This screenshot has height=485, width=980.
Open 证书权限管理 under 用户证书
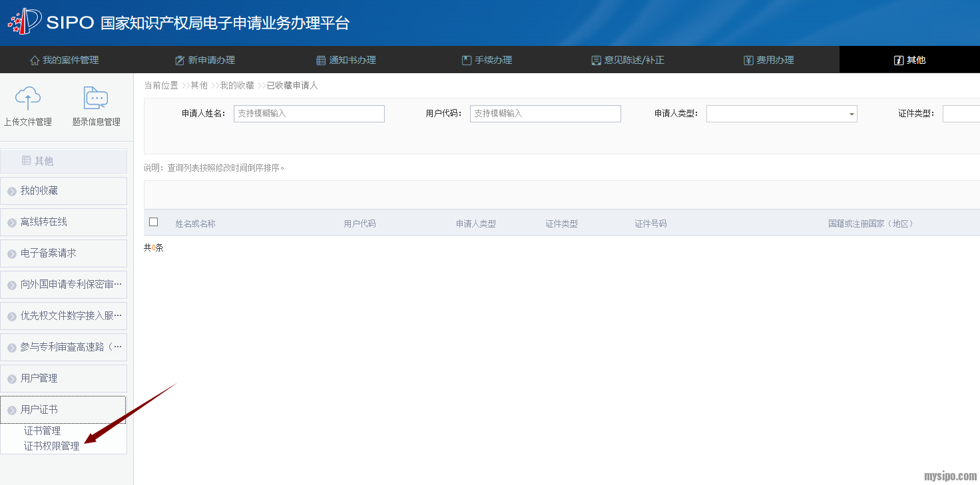[51, 446]
